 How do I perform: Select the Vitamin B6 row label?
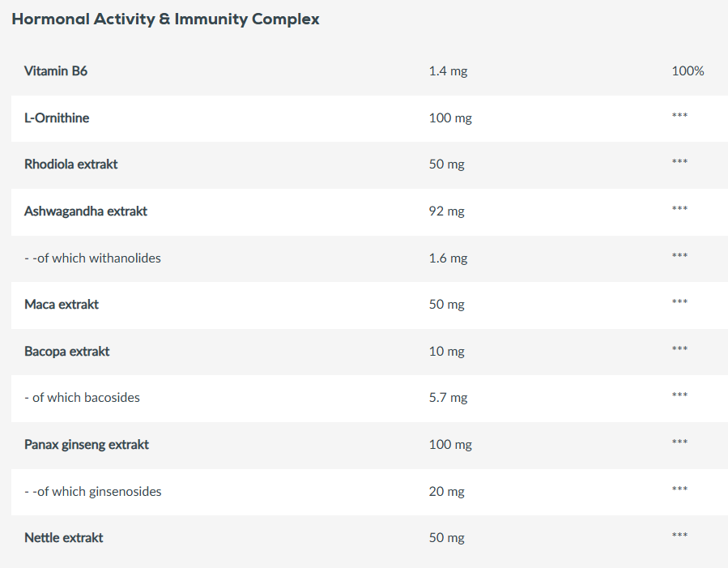(x=56, y=71)
